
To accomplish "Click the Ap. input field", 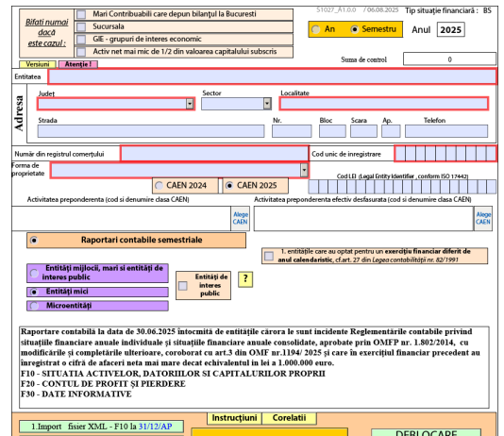I will point(391,131).
